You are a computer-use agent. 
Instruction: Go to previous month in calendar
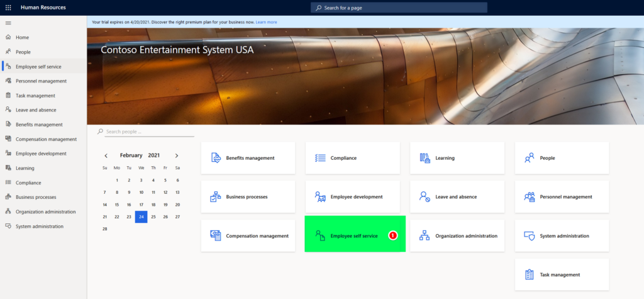[x=106, y=155]
